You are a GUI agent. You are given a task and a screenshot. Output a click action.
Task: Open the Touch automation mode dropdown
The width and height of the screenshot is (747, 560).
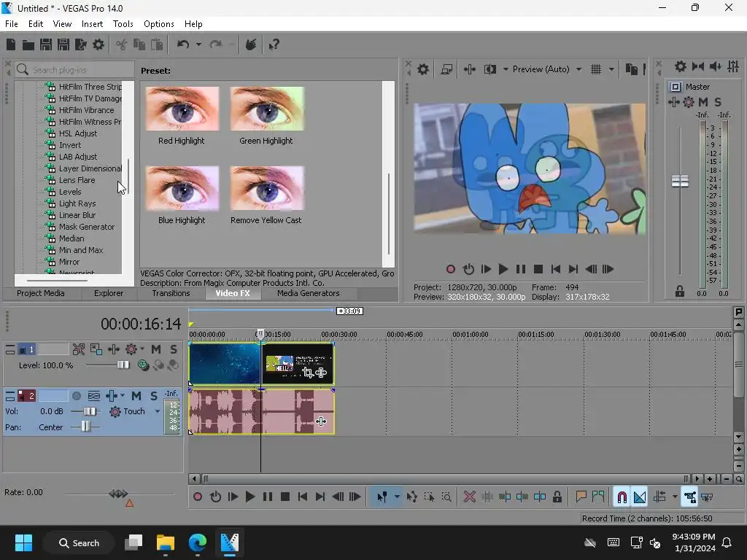pos(158,411)
